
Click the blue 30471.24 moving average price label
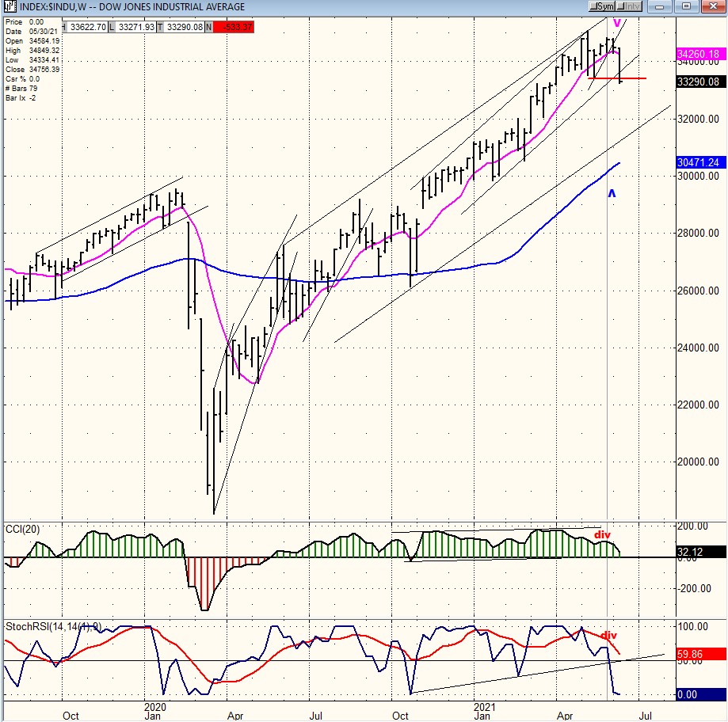pyautogui.click(x=699, y=162)
